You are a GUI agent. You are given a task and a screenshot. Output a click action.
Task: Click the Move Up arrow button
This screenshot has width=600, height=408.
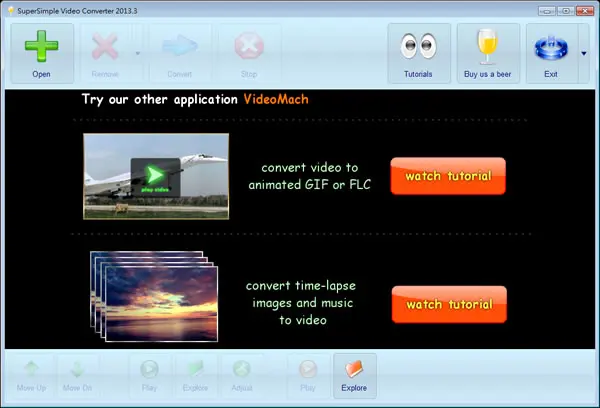pyautogui.click(x=31, y=376)
